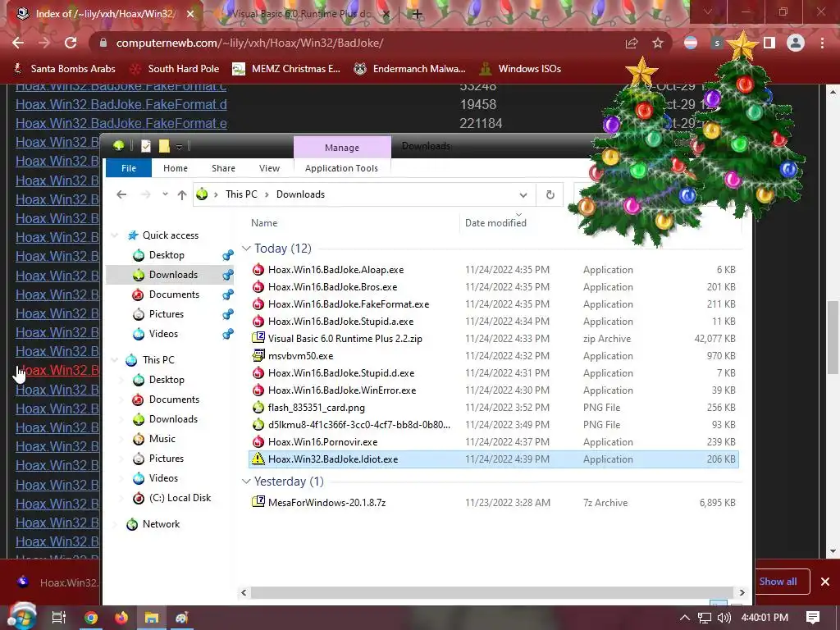Collapse the Yesterday (1) group
Screen dimensions: 840x630
tap(246, 482)
